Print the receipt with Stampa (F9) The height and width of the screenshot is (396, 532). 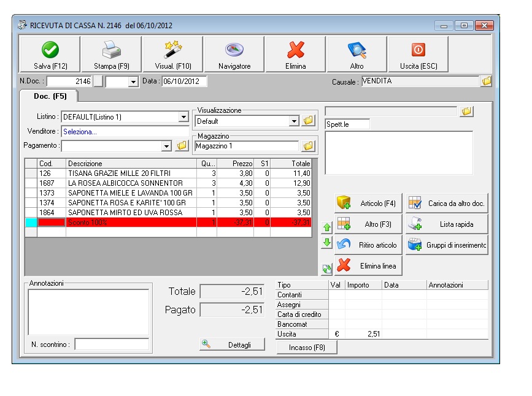click(111, 55)
